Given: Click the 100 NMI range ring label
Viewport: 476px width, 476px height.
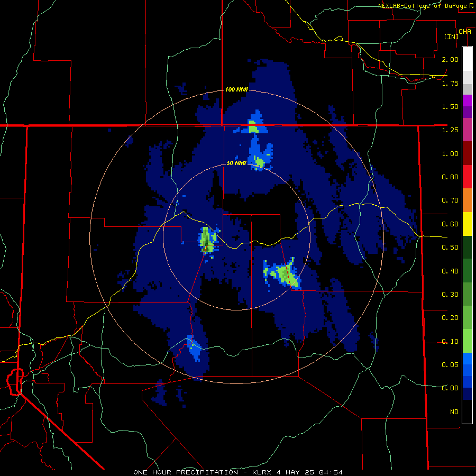Looking at the screenshot, I should point(236,89).
